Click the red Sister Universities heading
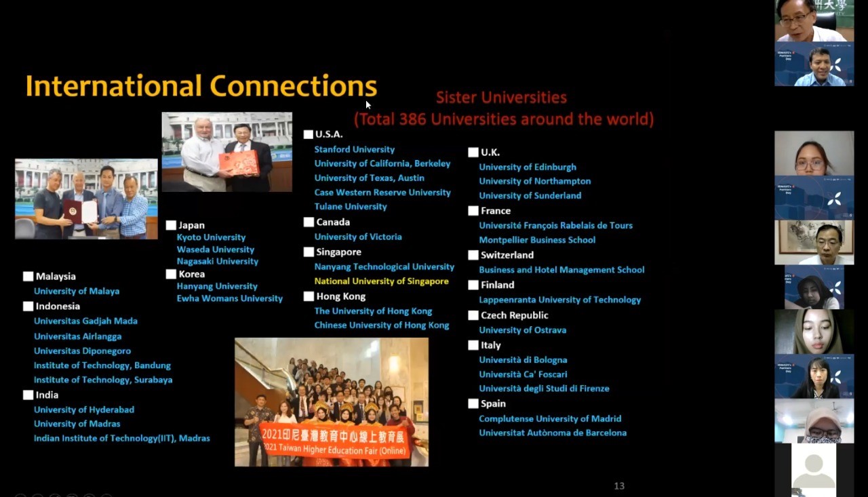868x497 pixels. click(x=501, y=97)
